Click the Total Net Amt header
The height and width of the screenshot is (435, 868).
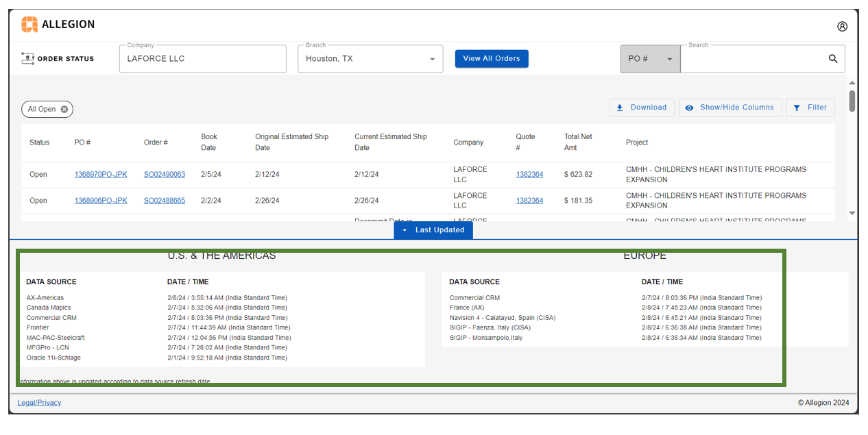click(578, 142)
